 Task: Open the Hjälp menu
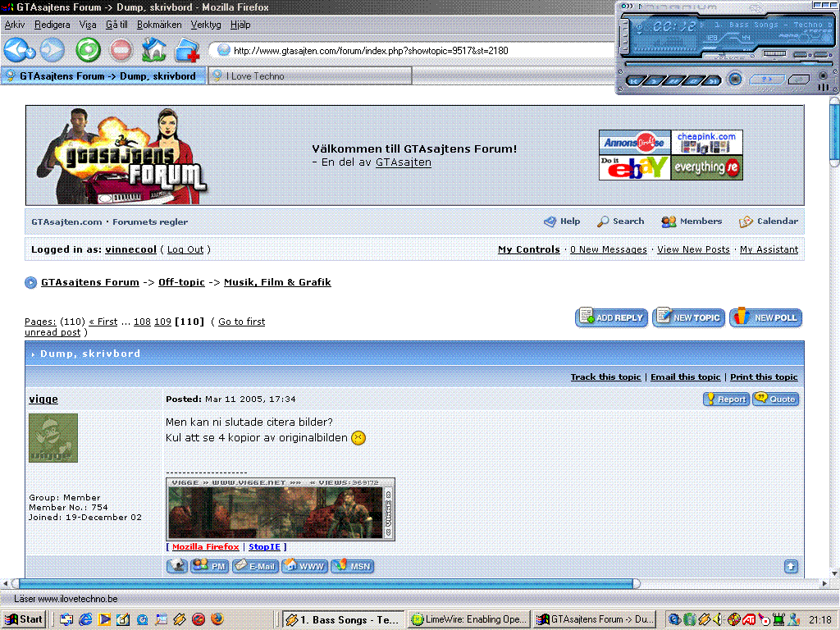(240, 25)
